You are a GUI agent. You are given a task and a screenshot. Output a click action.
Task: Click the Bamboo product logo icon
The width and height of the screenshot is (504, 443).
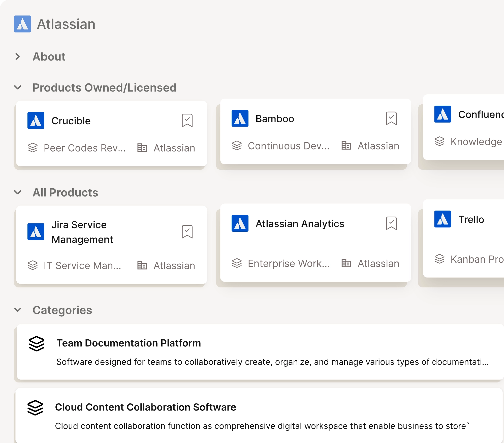point(240,119)
